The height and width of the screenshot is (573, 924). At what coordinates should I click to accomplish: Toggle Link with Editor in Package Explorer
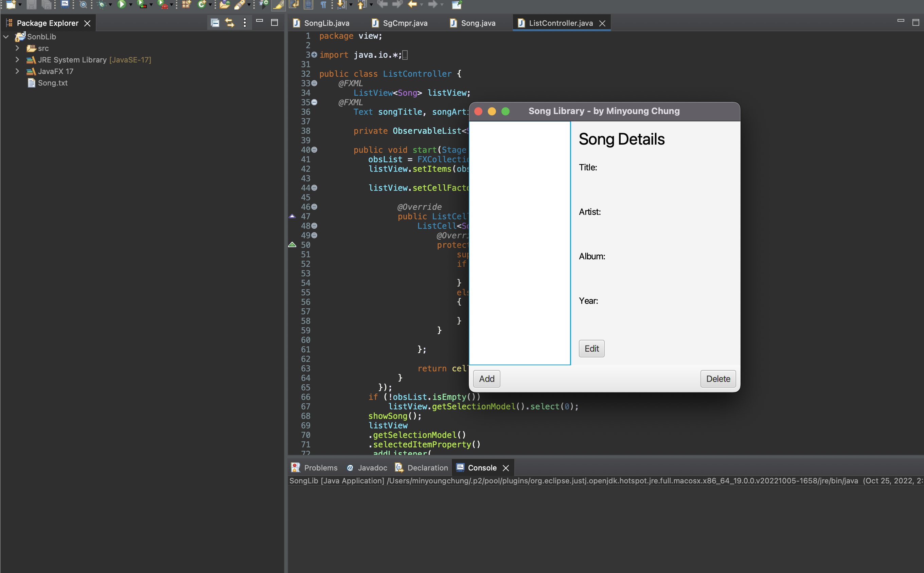pyautogui.click(x=229, y=23)
